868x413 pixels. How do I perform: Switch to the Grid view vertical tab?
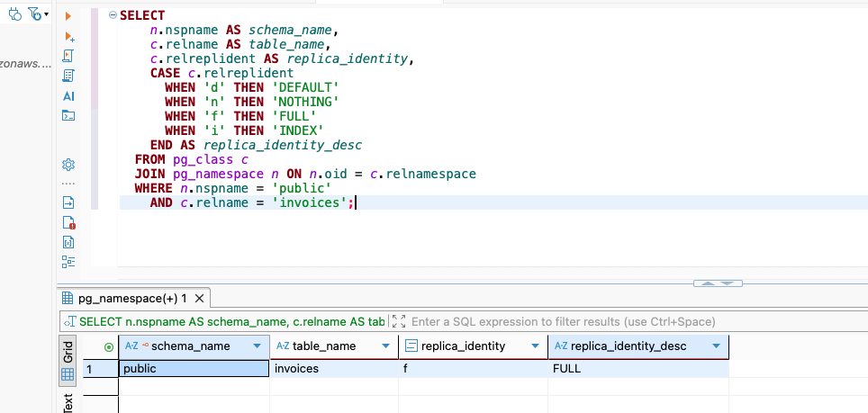68,362
